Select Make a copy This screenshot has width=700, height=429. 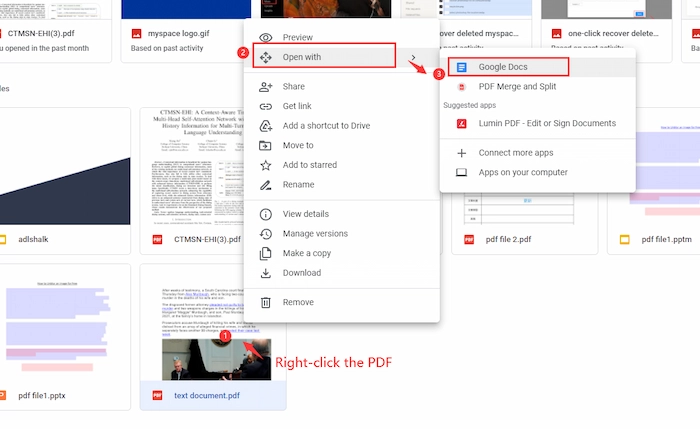click(x=342, y=253)
